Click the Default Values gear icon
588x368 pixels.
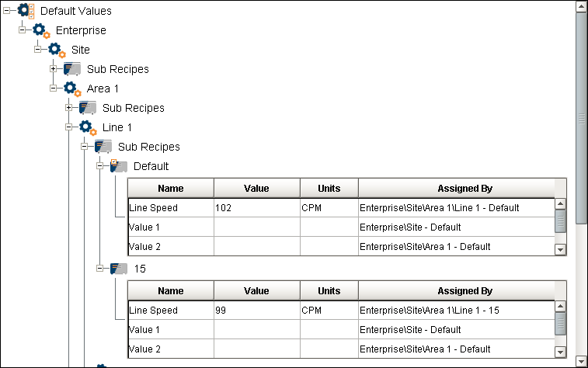click(26, 11)
